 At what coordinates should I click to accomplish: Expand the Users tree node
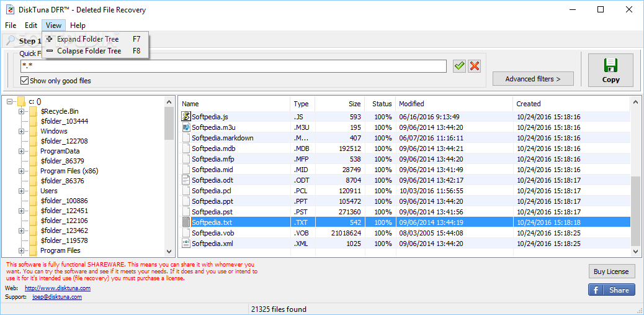coord(21,191)
